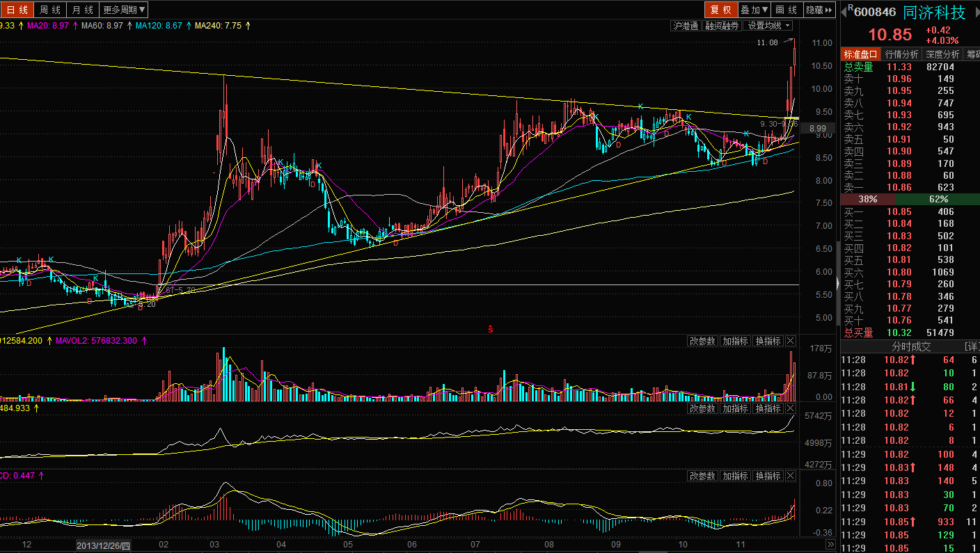The width and height of the screenshot is (980, 553).
Task: Click 换指标 in the middle indicator panel
Action: (x=768, y=408)
